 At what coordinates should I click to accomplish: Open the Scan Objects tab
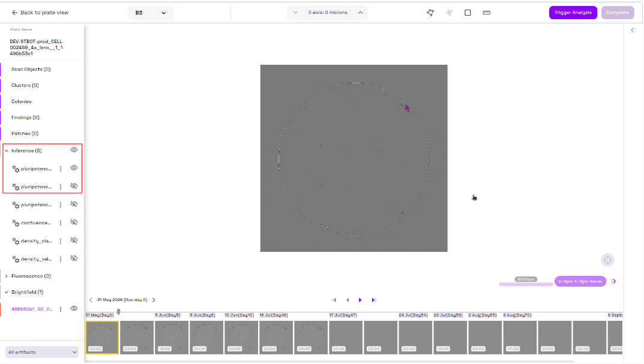click(x=31, y=70)
